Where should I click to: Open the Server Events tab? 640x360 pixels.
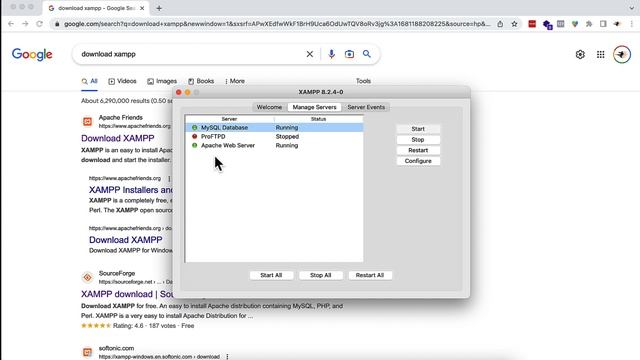[366, 107]
